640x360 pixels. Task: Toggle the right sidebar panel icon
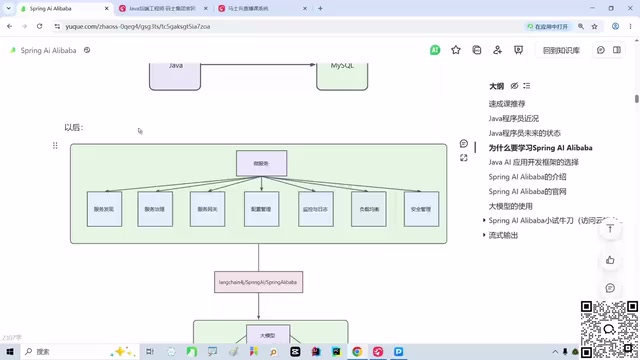tap(617, 50)
